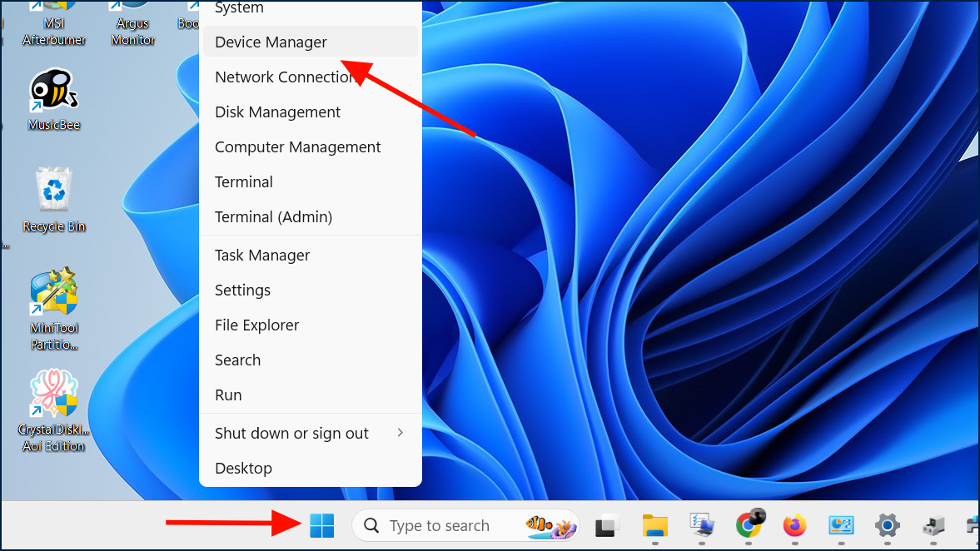Expand the Shut down or sign out submenu
The height and width of the screenshot is (551, 980).
tap(291, 433)
